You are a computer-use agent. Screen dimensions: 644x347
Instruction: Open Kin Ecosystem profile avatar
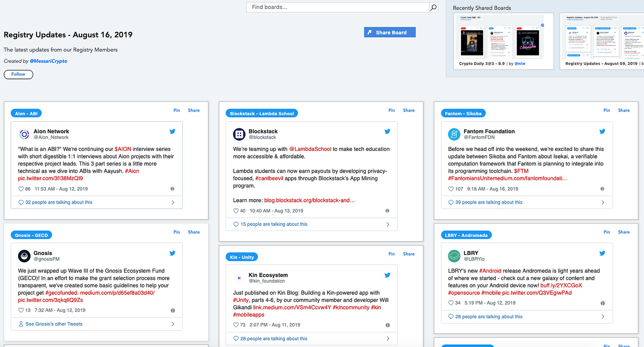pyautogui.click(x=239, y=278)
